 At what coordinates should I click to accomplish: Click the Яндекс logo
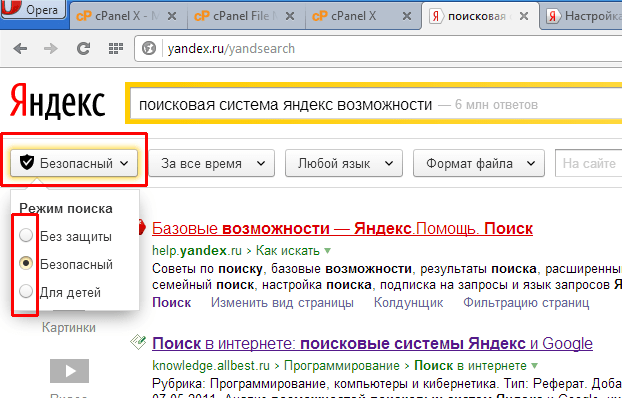click(x=58, y=102)
